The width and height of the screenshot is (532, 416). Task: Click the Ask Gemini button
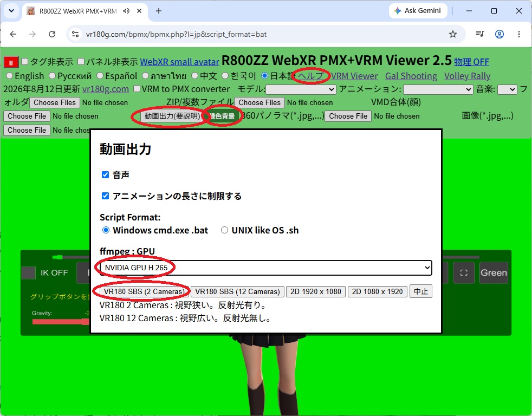pyautogui.click(x=418, y=10)
